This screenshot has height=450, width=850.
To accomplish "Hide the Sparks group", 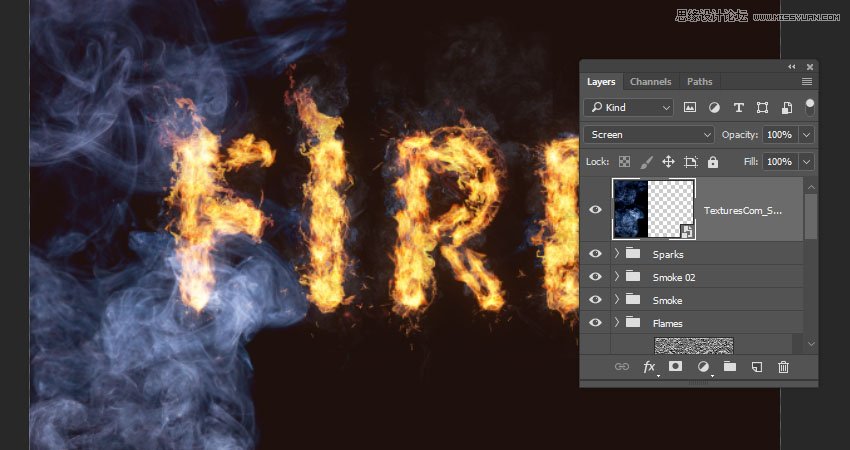I will pos(596,254).
